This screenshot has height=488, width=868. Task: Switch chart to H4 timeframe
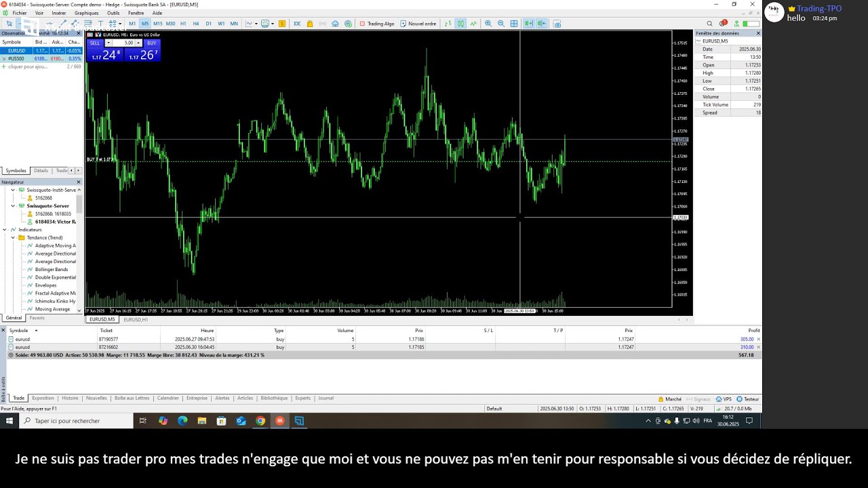[x=196, y=24]
